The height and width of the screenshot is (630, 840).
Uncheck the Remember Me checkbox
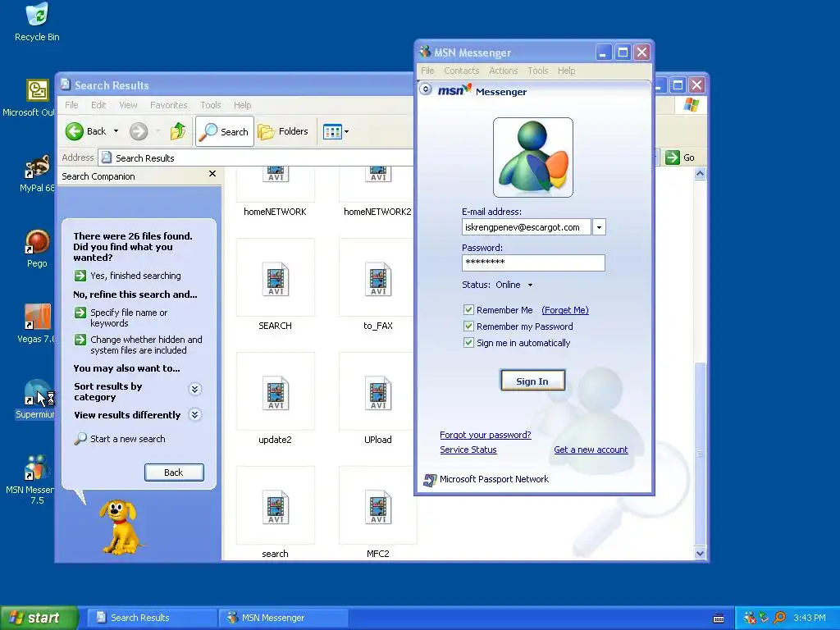(x=468, y=309)
